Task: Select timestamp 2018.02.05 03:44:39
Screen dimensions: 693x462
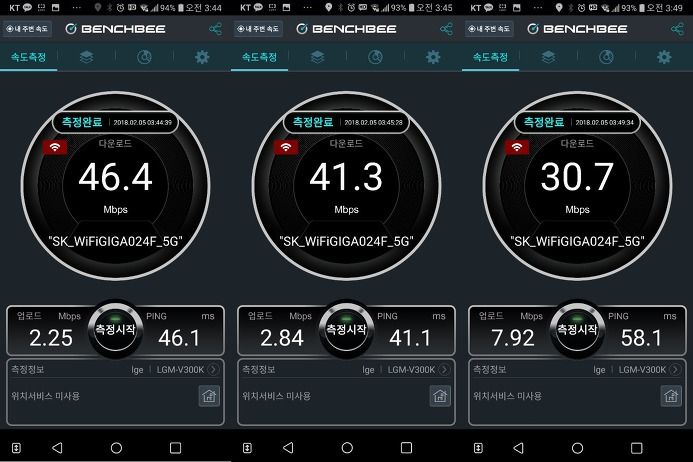Action: (x=142, y=122)
